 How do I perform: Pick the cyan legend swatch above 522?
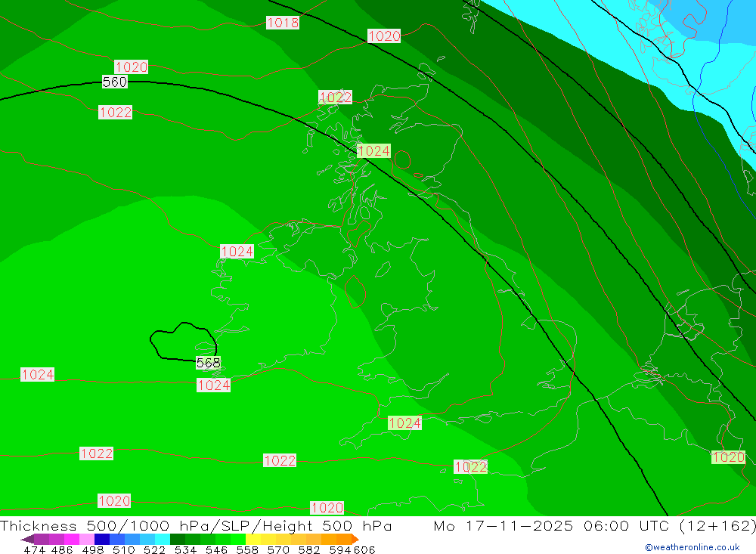pos(163,539)
